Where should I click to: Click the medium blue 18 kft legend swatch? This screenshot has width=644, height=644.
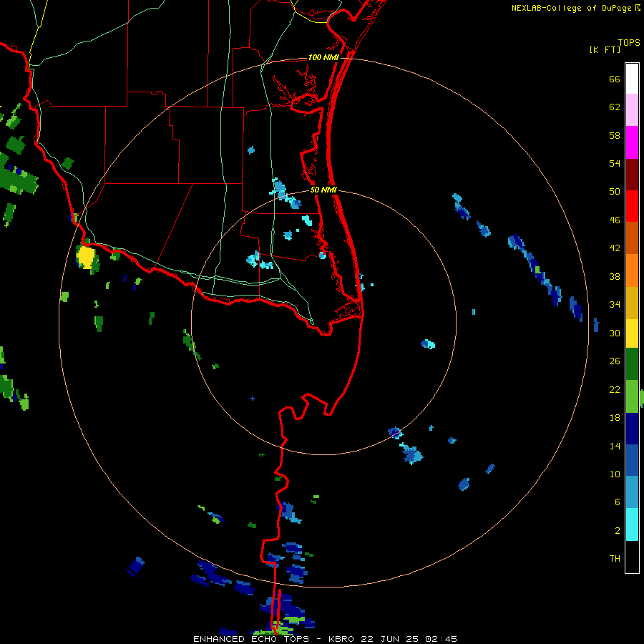[x=632, y=460]
